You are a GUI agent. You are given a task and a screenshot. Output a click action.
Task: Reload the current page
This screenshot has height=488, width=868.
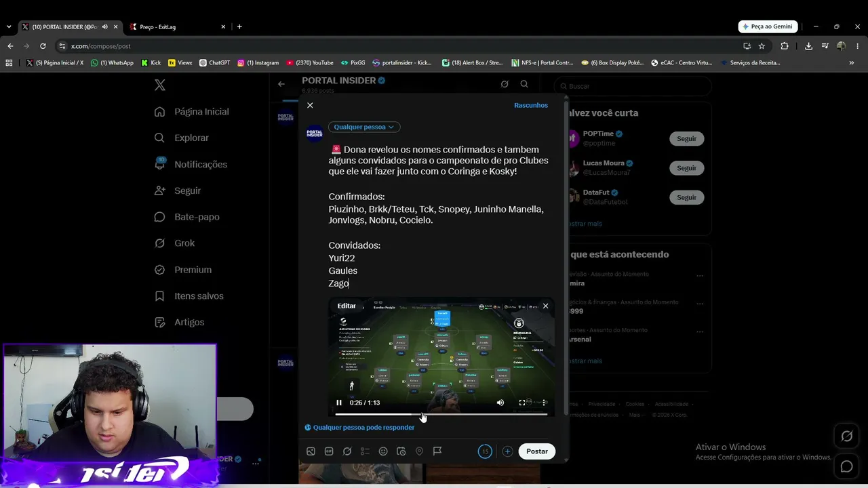point(43,46)
